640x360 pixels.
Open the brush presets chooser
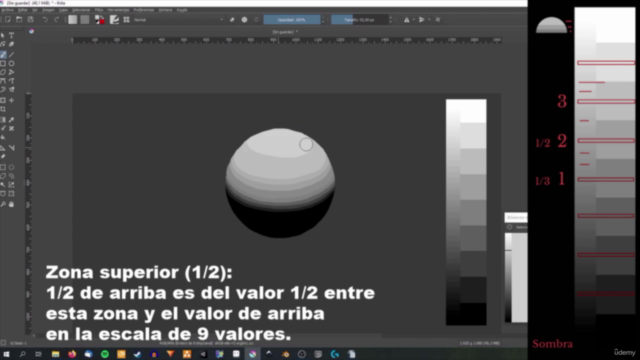(127, 20)
